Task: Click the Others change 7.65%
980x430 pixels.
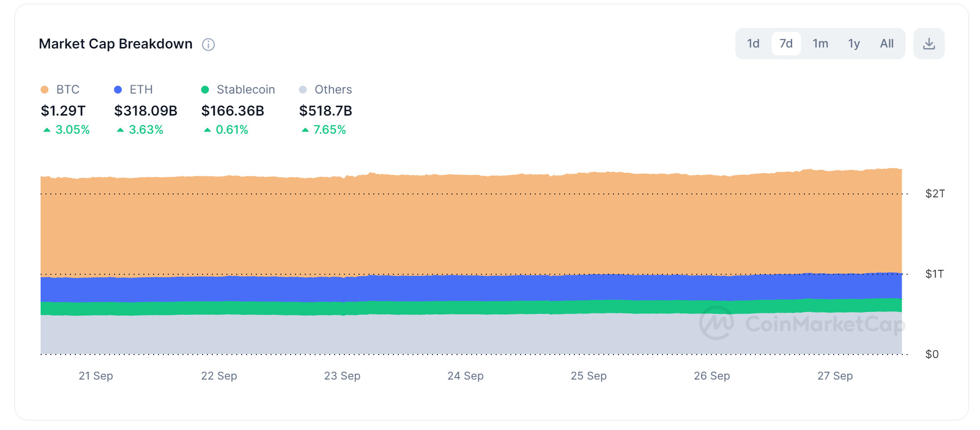Action: coord(324,130)
